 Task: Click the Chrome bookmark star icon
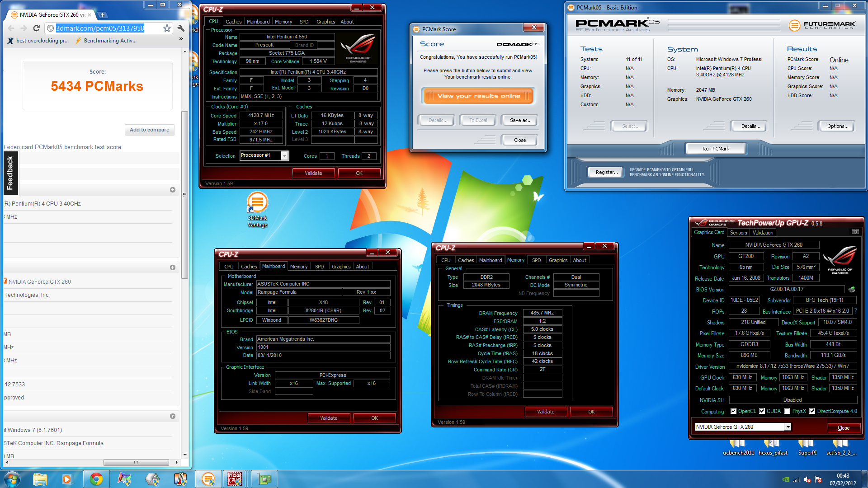point(167,28)
